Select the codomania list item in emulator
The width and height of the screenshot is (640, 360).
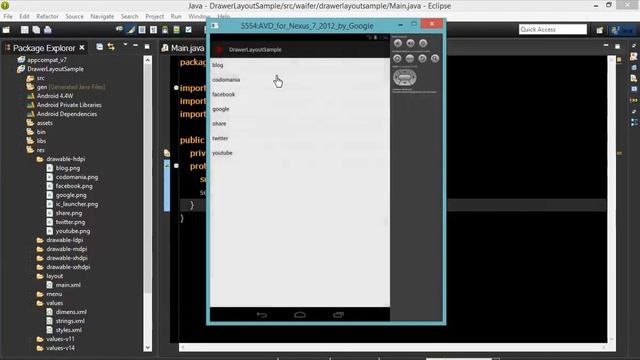[300, 80]
